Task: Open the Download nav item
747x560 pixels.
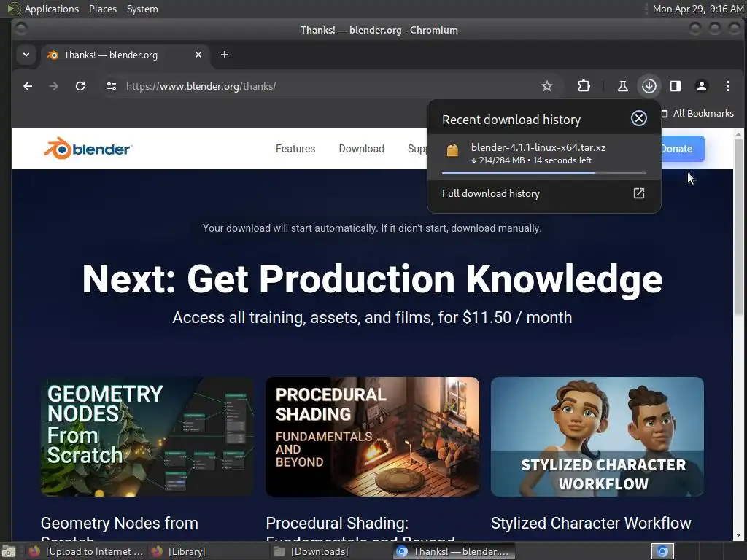Action: pos(361,149)
